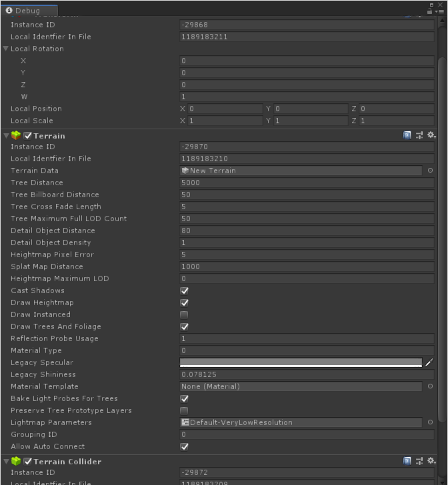
Task: Click Terrain component preset sliders icon
Action: click(x=419, y=135)
